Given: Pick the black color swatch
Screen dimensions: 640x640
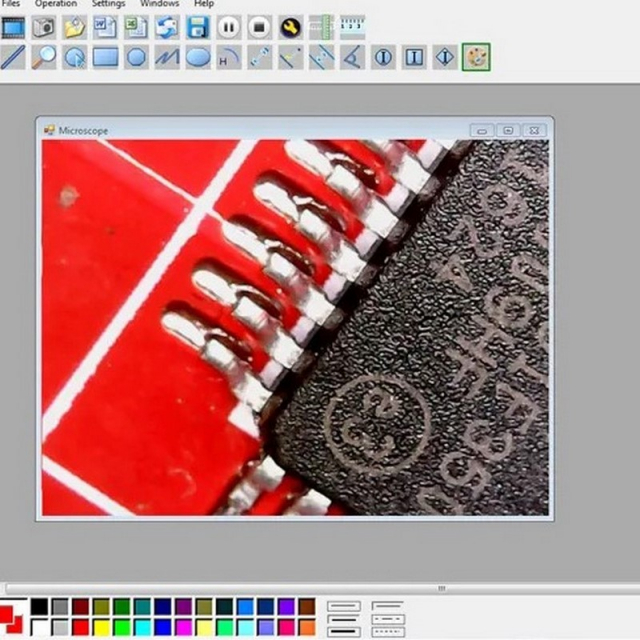Looking at the screenshot, I should click(x=39, y=607).
